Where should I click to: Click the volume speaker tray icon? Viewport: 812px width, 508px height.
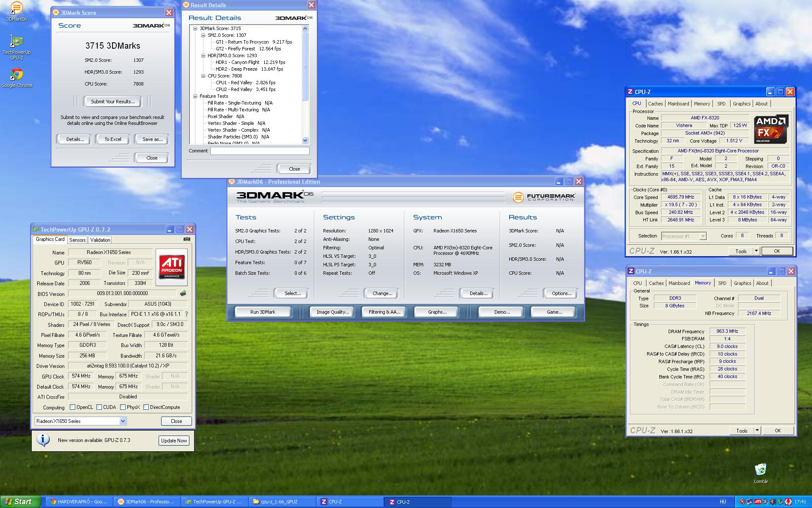(773, 502)
